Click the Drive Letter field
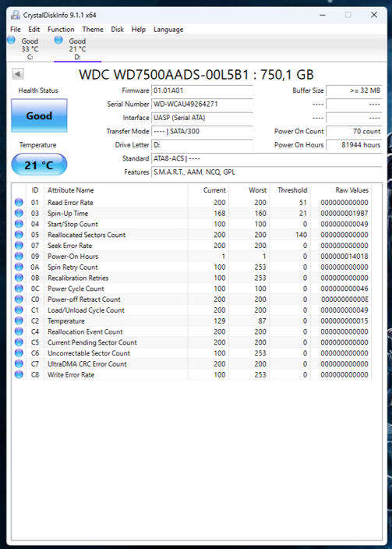 coord(202,144)
